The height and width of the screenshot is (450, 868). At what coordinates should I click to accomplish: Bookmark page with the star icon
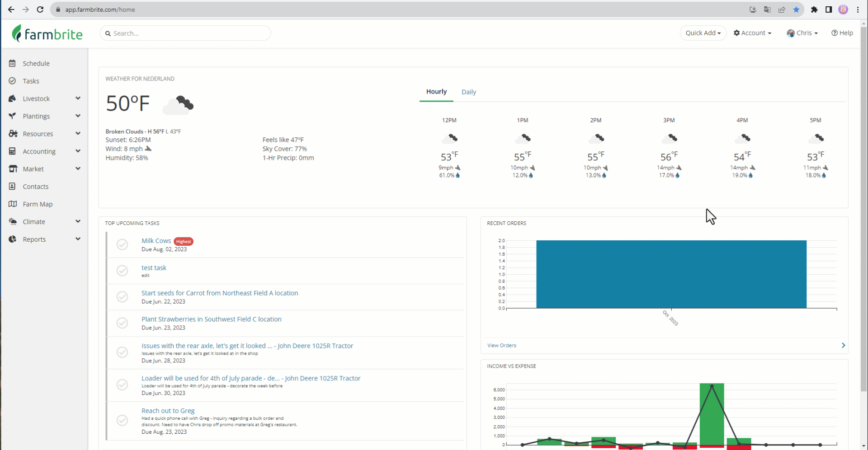(x=796, y=9)
